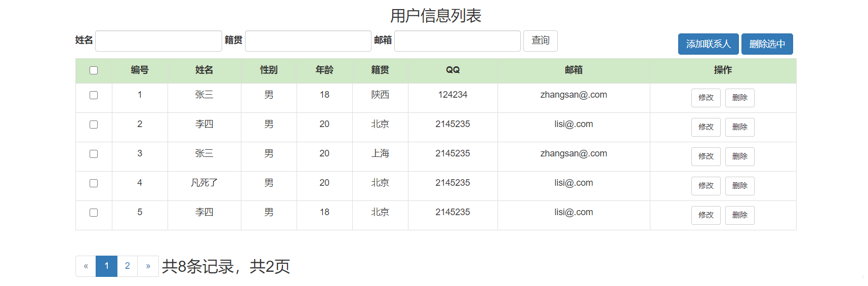Viewport: 868px width, 286px height.
Task: Click the 删除选中 button
Action: [x=767, y=44]
